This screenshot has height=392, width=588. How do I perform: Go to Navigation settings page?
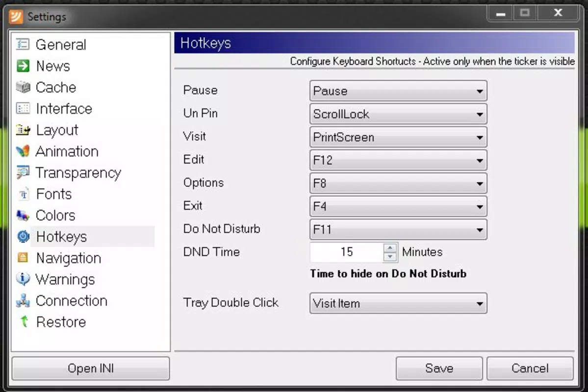click(x=69, y=258)
